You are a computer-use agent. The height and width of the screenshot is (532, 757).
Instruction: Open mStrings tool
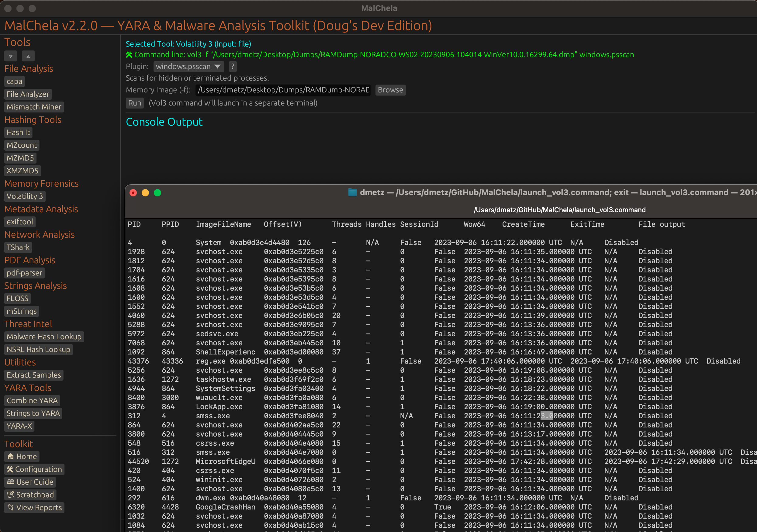[22, 311]
